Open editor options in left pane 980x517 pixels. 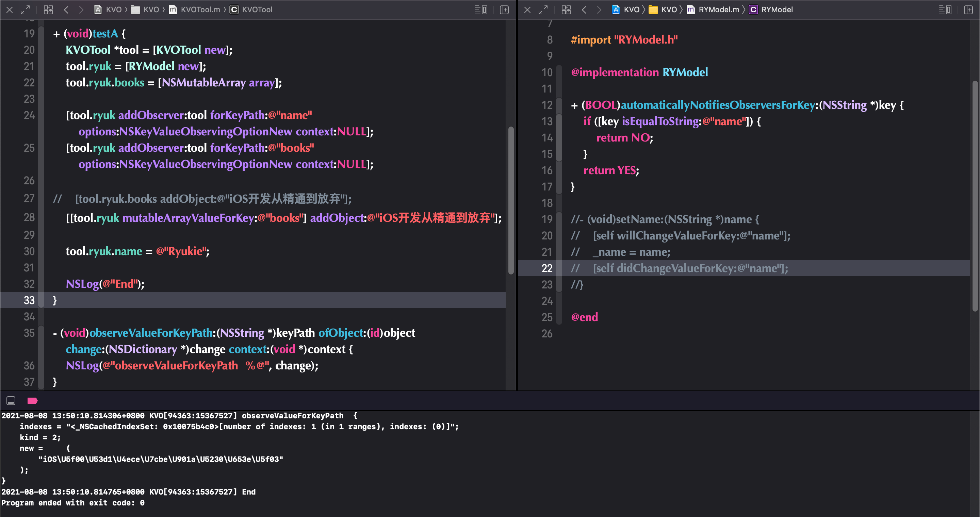coord(481,10)
